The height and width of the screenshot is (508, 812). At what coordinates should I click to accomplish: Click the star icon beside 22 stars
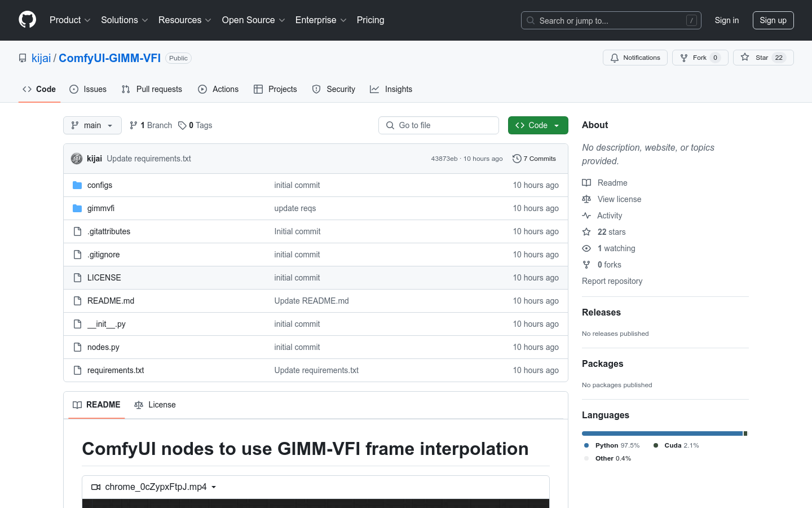click(586, 232)
